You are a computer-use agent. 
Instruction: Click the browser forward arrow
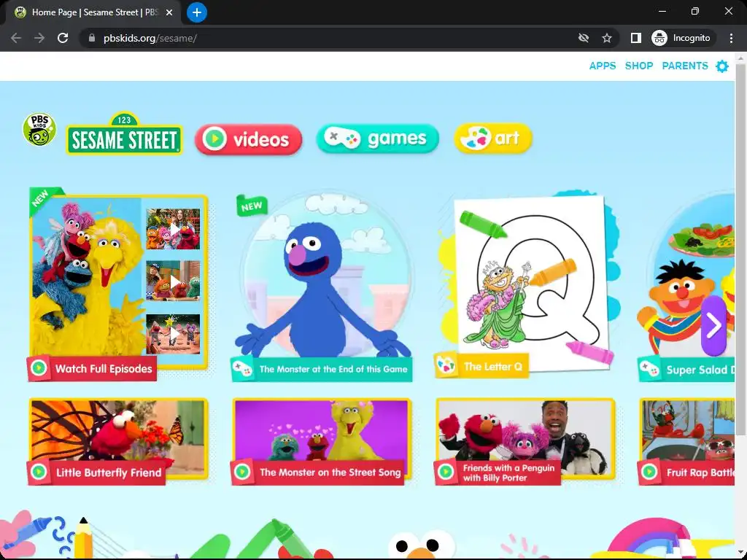pos(39,38)
